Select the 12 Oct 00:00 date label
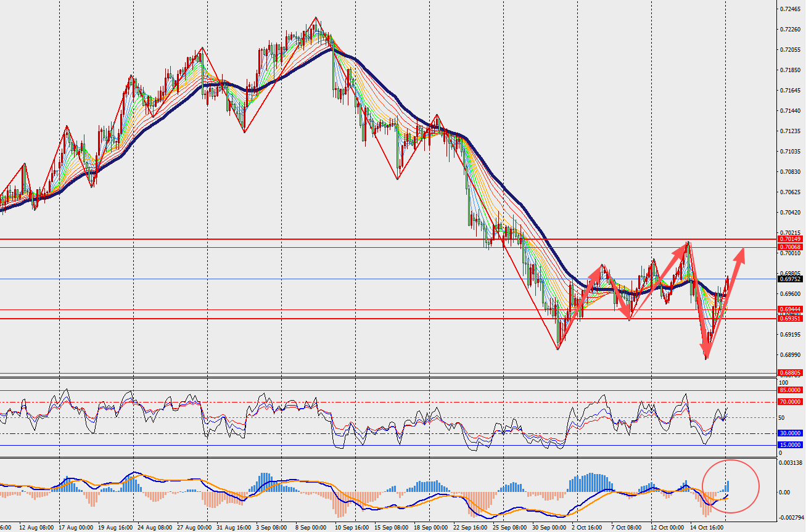 (667, 528)
